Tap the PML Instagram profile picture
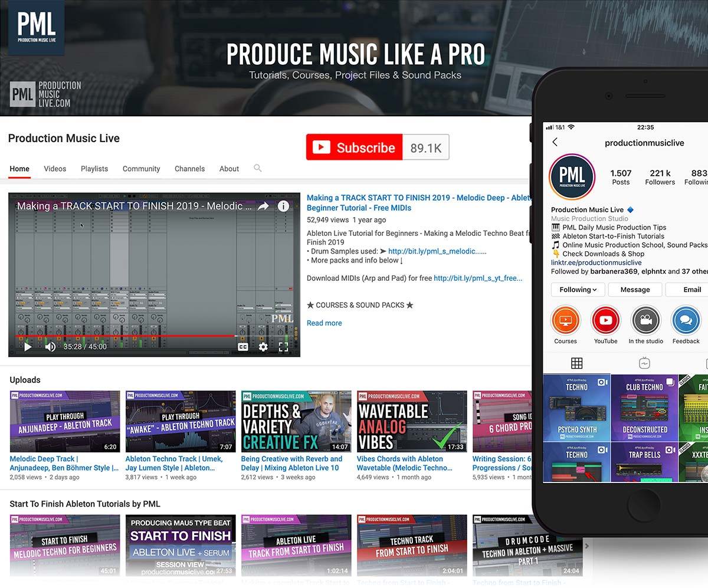Image resolution: width=708 pixels, height=588 pixels. coord(572,178)
